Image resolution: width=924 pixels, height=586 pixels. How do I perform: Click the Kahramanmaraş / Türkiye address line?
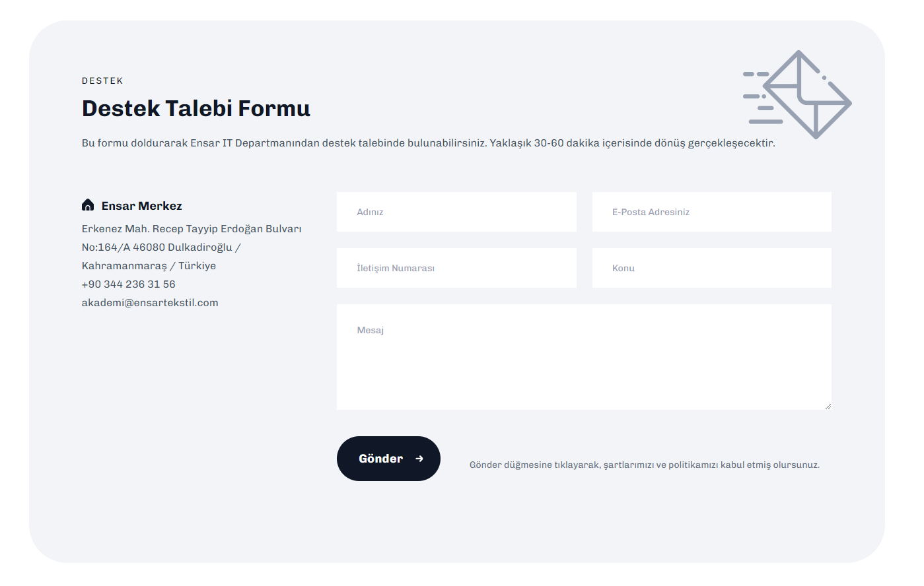coord(149,266)
